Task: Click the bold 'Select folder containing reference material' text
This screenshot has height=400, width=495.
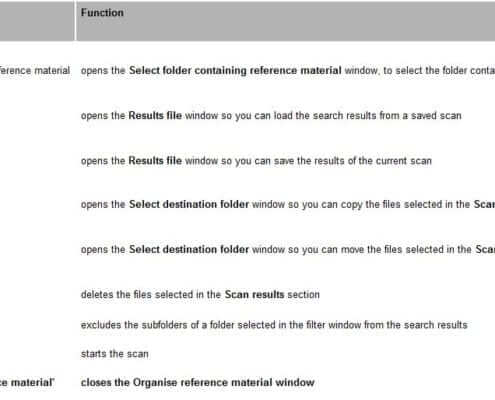Action: point(235,71)
